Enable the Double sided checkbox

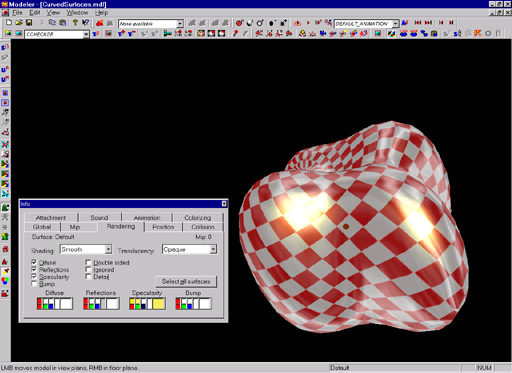point(88,262)
